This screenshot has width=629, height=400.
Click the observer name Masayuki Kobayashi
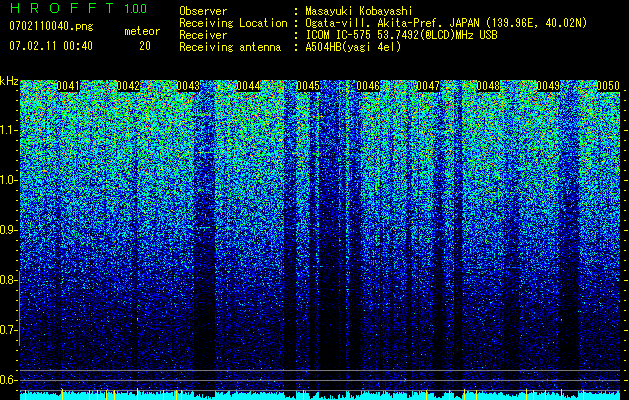coord(359,11)
